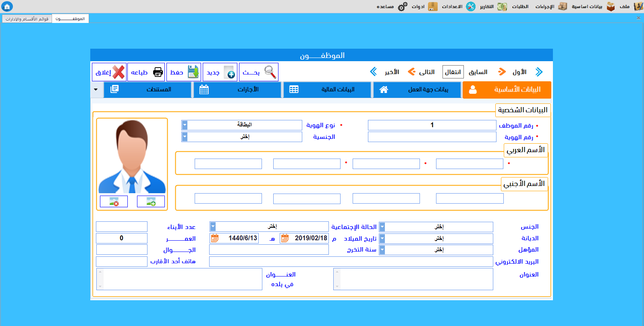Open the Hijri birth date calendar icon
Viewport: 644px width, 326px height.
click(215, 238)
